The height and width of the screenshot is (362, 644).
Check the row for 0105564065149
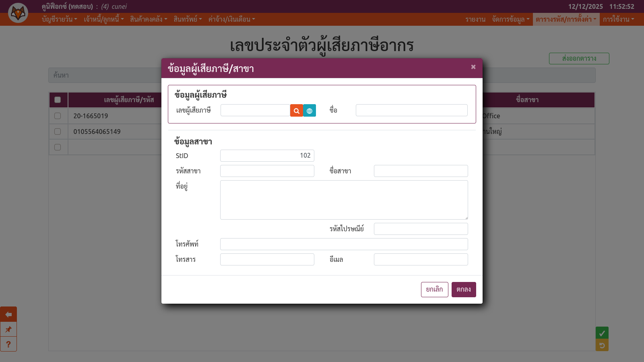(58, 132)
